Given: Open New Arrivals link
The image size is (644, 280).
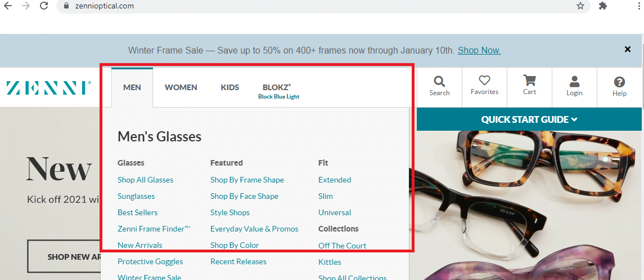Looking at the screenshot, I should tap(139, 245).
